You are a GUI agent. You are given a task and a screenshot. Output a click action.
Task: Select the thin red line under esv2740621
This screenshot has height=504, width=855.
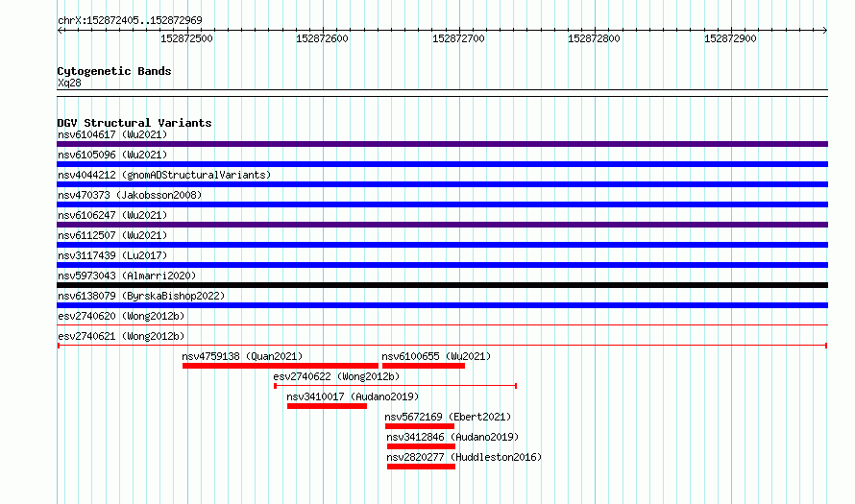pyautogui.click(x=442, y=346)
